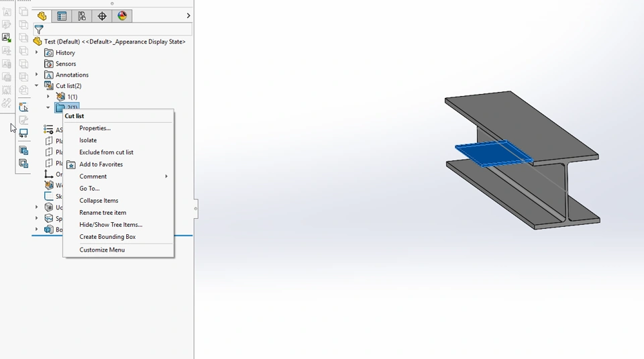Expand the manager tabs with right chevron

coord(189,15)
